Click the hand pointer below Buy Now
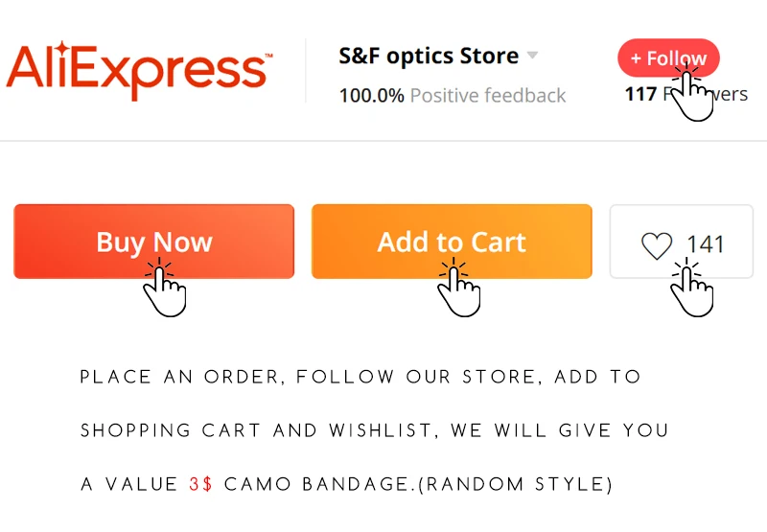767x532 pixels. click(x=164, y=288)
